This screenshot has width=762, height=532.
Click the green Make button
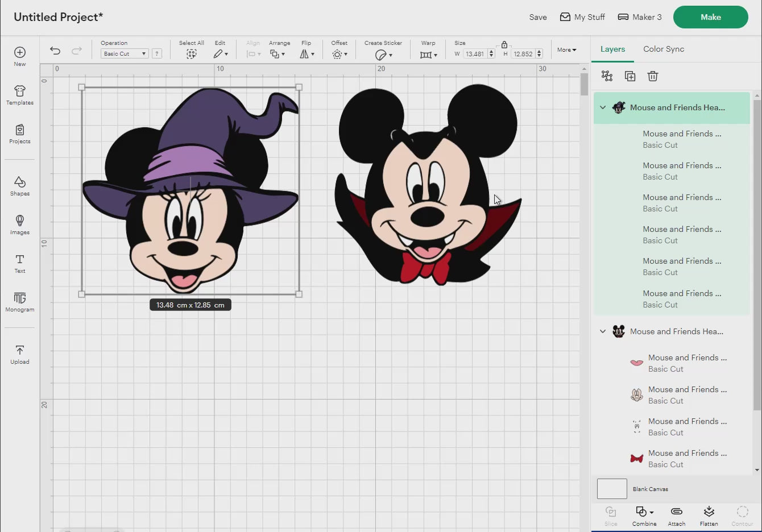tap(711, 17)
